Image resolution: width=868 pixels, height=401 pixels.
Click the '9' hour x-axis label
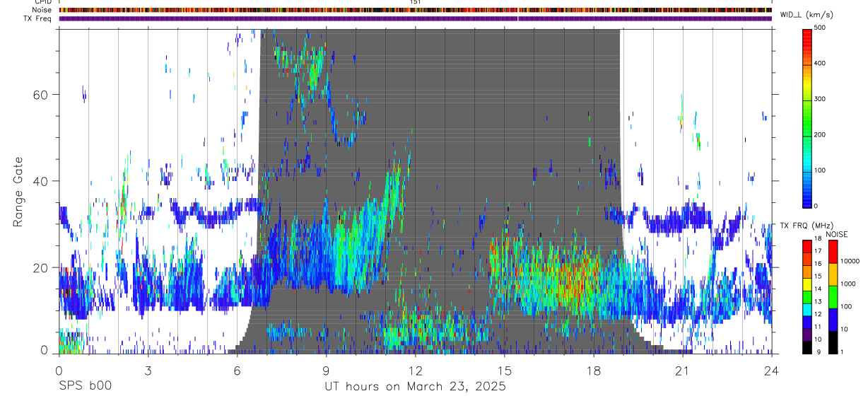(326, 370)
